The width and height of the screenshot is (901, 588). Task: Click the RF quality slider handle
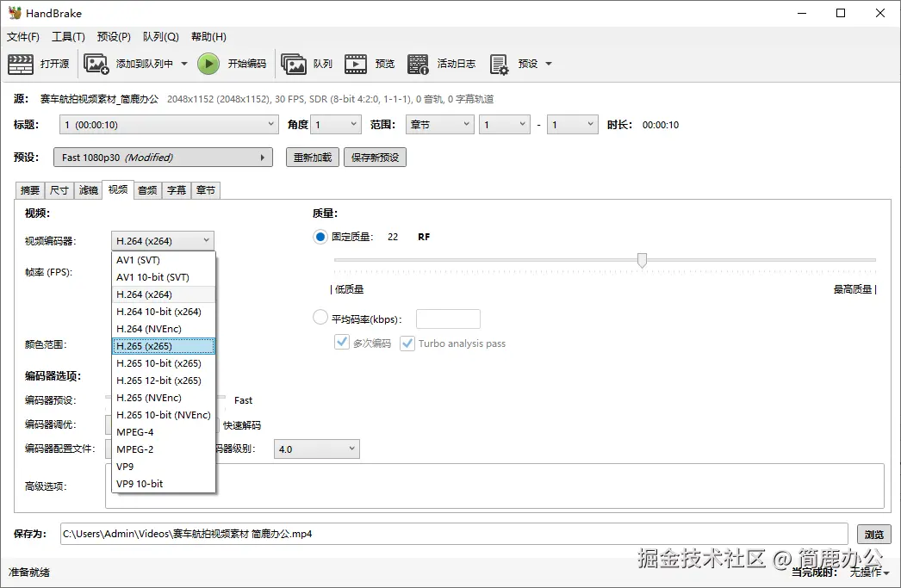point(642,260)
